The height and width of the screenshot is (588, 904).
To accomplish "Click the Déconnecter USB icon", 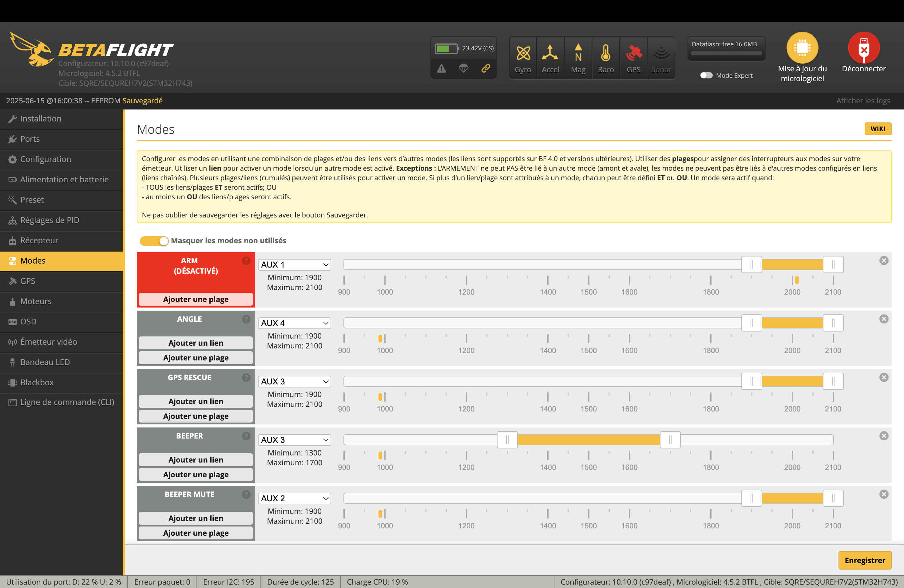I will (863, 48).
